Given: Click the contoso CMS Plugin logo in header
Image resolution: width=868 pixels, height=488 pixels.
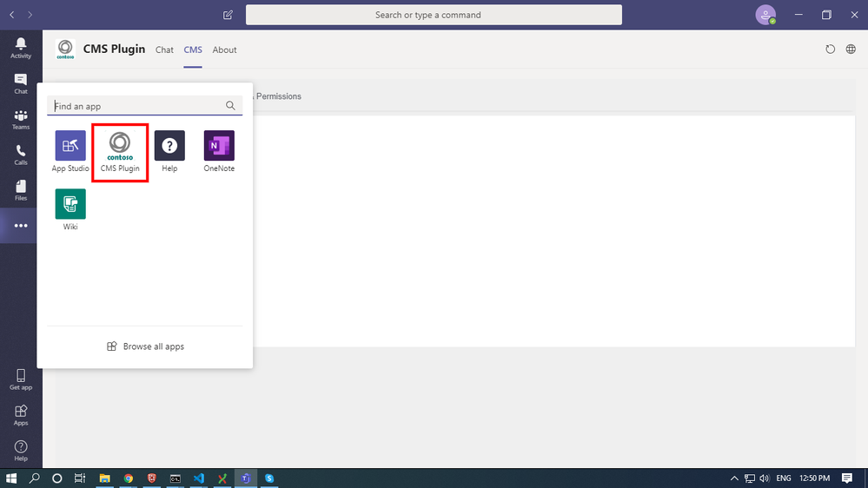Looking at the screenshot, I should click(x=65, y=49).
